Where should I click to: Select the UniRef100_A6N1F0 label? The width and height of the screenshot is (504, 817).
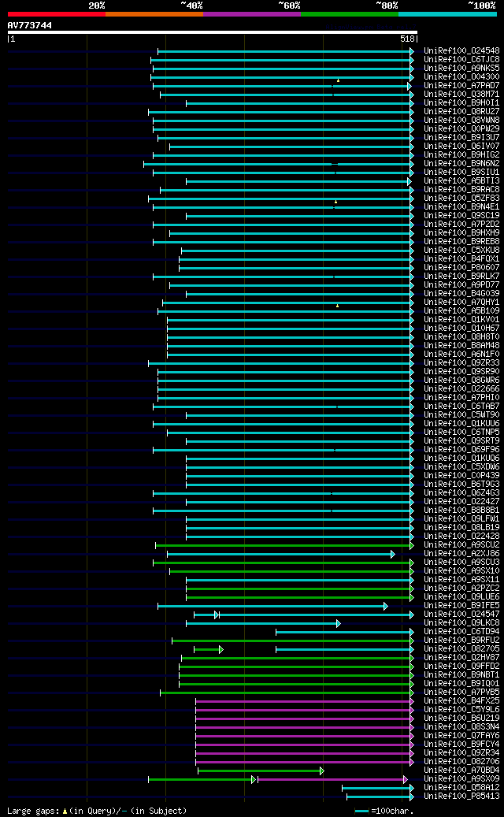click(x=461, y=355)
